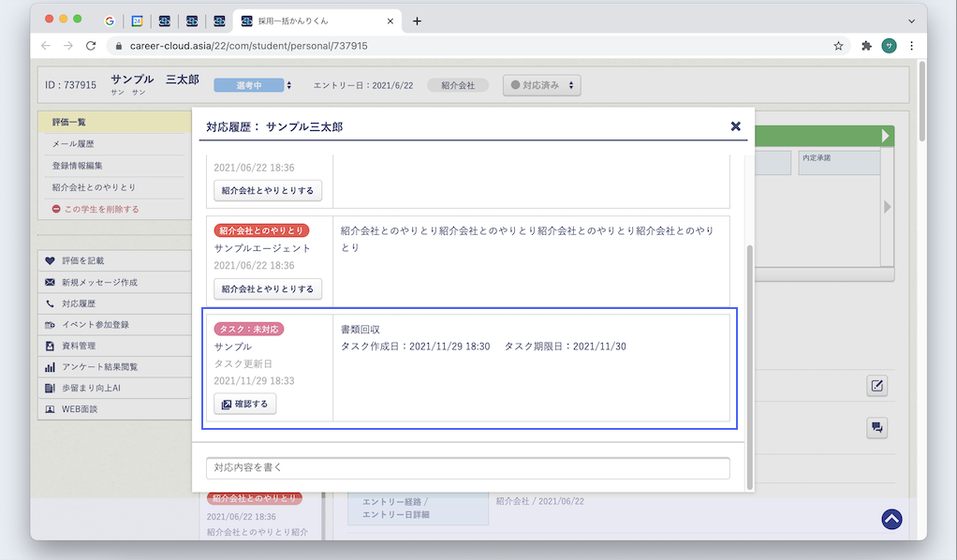Image resolution: width=957 pixels, height=560 pixels.
Task: Bookmark this page with the star icon
Action: click(x=838, y=45)
